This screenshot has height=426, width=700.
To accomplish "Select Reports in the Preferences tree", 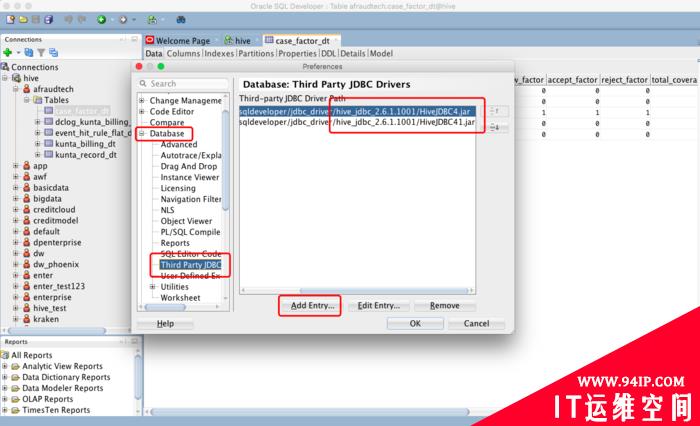I will coord(175,243).
